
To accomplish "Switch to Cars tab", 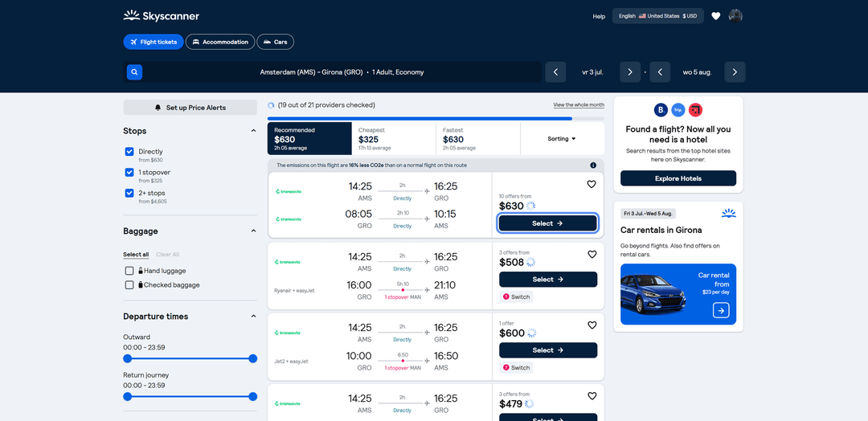I will [x=275, y=42].
